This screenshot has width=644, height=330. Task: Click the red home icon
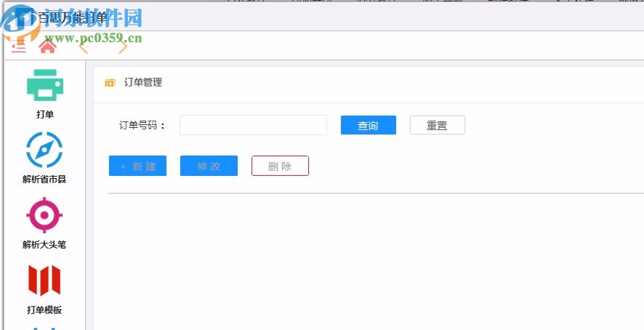tap(48, 47)
